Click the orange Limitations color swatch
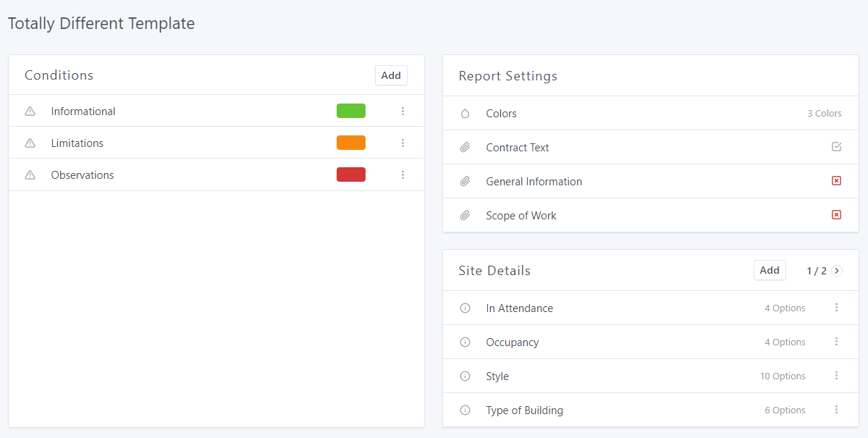This screenshot has height=438, width=868. click(x=351, y=143)
